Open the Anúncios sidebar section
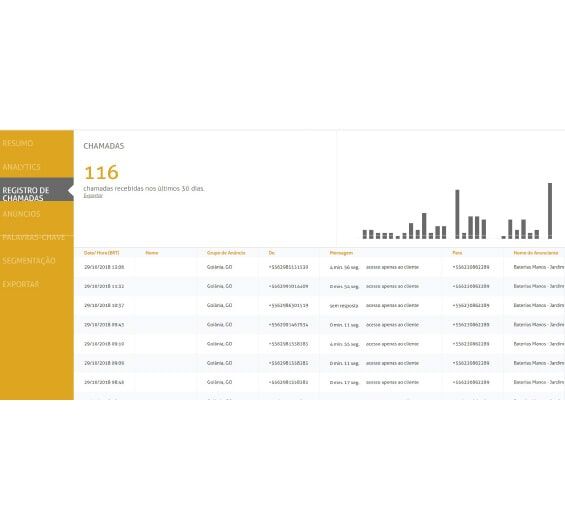 [21, 214]
